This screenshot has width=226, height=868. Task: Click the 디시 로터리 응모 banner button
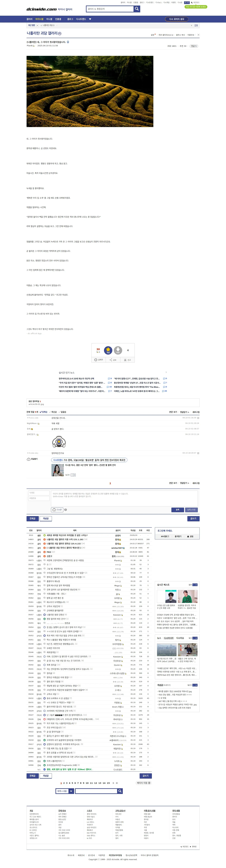[x=177, y=19]
